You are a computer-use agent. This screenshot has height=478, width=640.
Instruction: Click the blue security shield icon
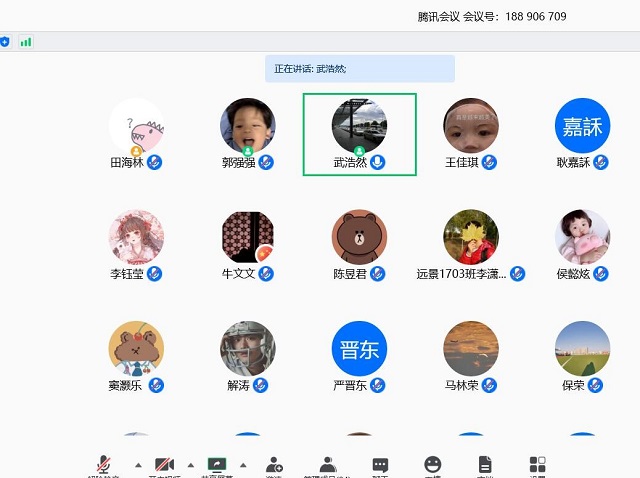4,42
